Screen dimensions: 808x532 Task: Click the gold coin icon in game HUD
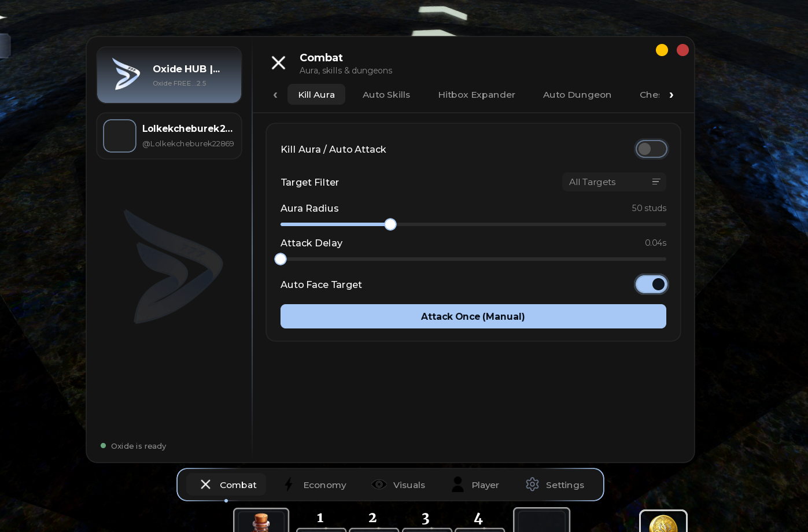(x=663, y=523)
